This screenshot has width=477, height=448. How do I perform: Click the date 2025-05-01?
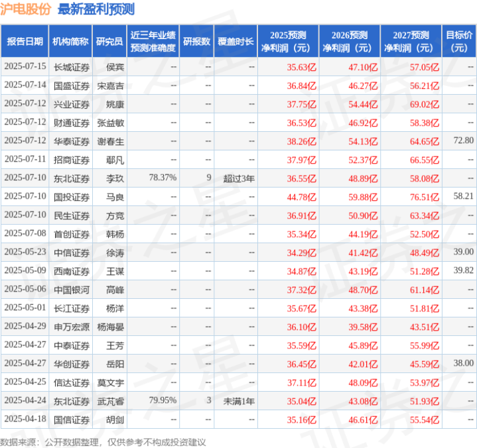[25, 308]
